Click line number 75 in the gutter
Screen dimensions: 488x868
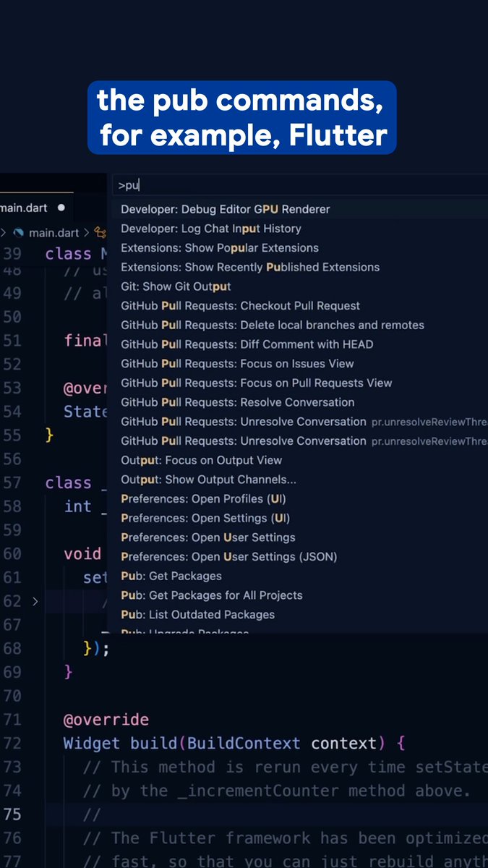pos(12,814)
